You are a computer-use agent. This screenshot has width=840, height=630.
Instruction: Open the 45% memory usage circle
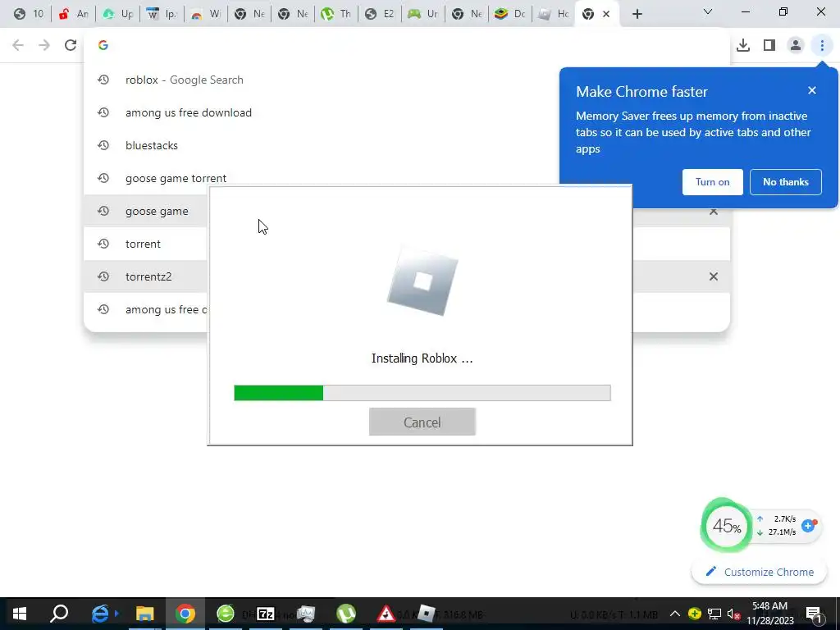[x=727, y=526]
